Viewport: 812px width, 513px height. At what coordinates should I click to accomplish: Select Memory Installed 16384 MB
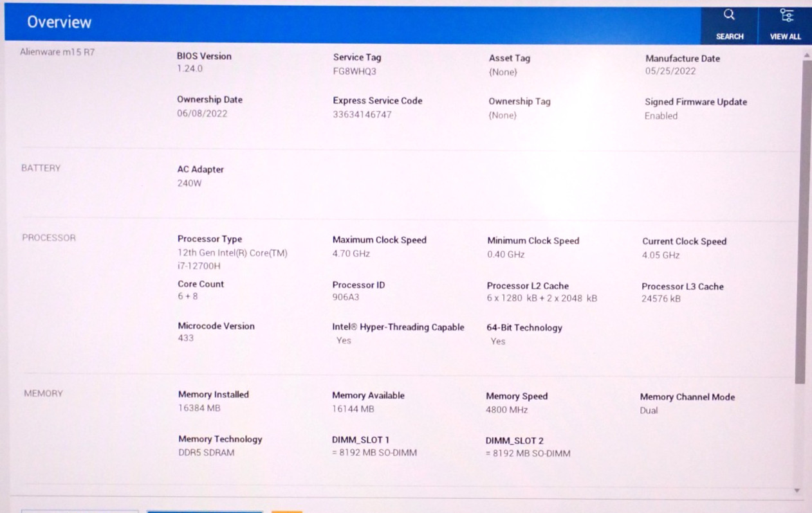click(199, 408)
